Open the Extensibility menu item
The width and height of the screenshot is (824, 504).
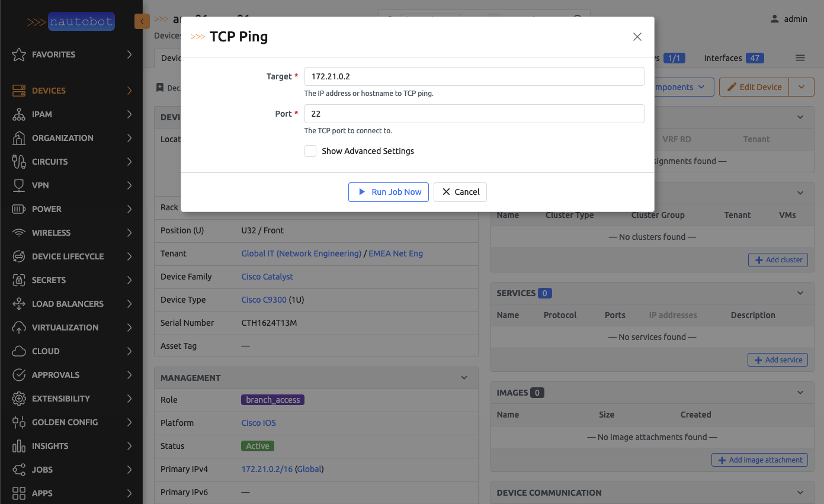pos(61,399)
